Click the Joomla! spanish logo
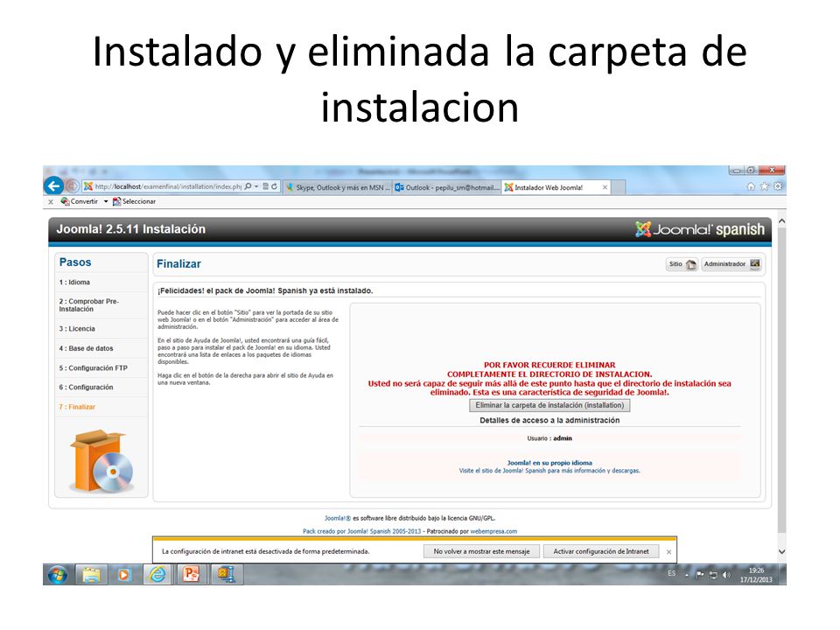 coord(700,230)
